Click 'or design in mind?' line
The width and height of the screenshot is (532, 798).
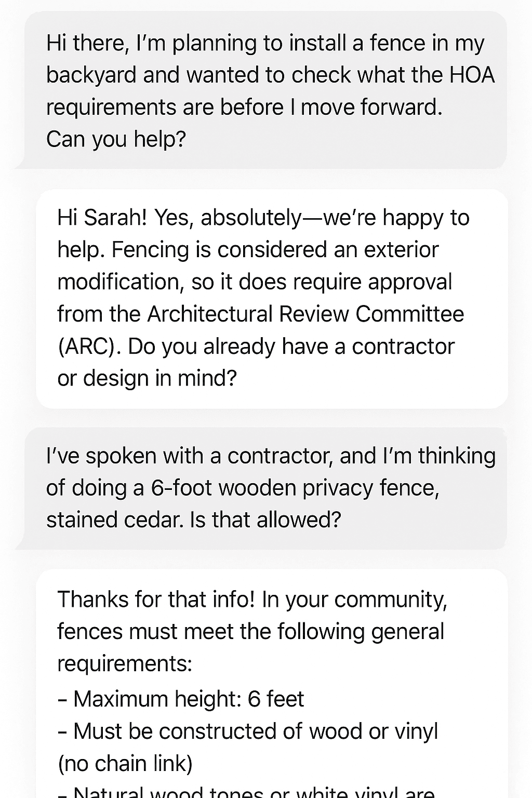[x=147, y=378]
